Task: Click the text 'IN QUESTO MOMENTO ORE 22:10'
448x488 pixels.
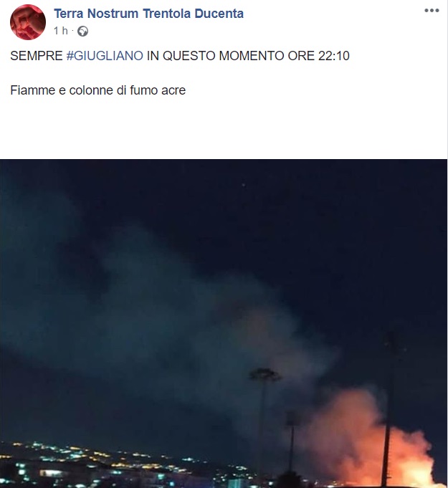Action: [x=248, y=56]
